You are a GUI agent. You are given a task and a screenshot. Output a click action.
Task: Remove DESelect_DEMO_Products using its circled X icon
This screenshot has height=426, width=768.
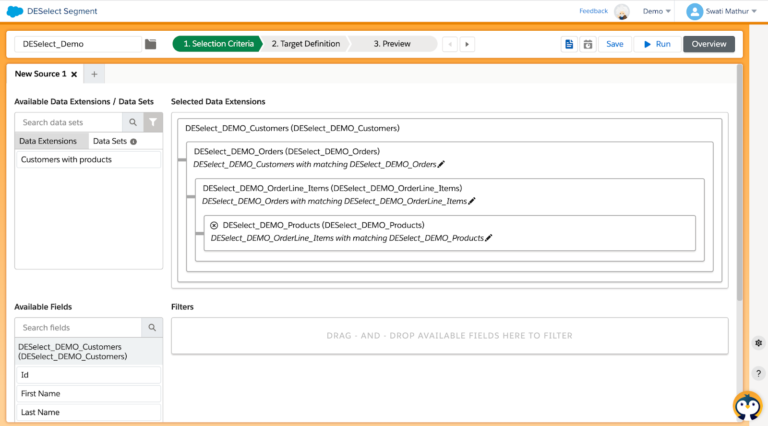(x=214, y=225)
